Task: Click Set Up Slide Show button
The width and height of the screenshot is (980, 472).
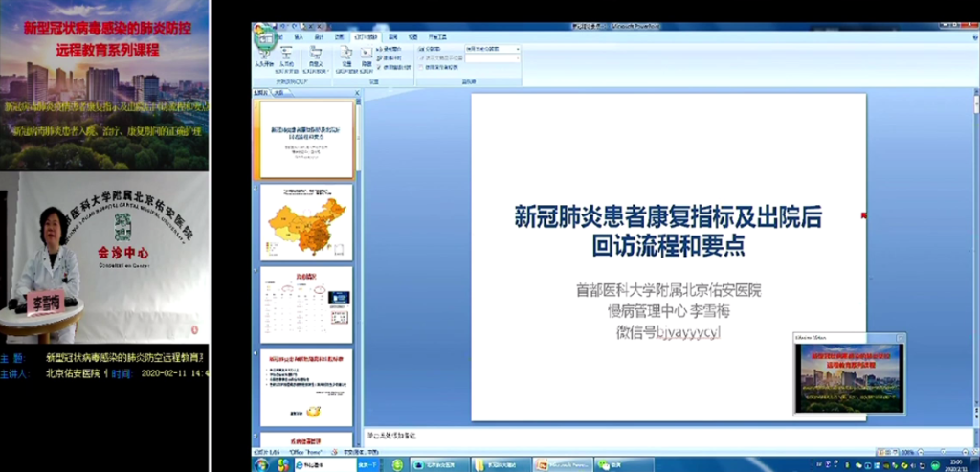Action: click(345, 58)
